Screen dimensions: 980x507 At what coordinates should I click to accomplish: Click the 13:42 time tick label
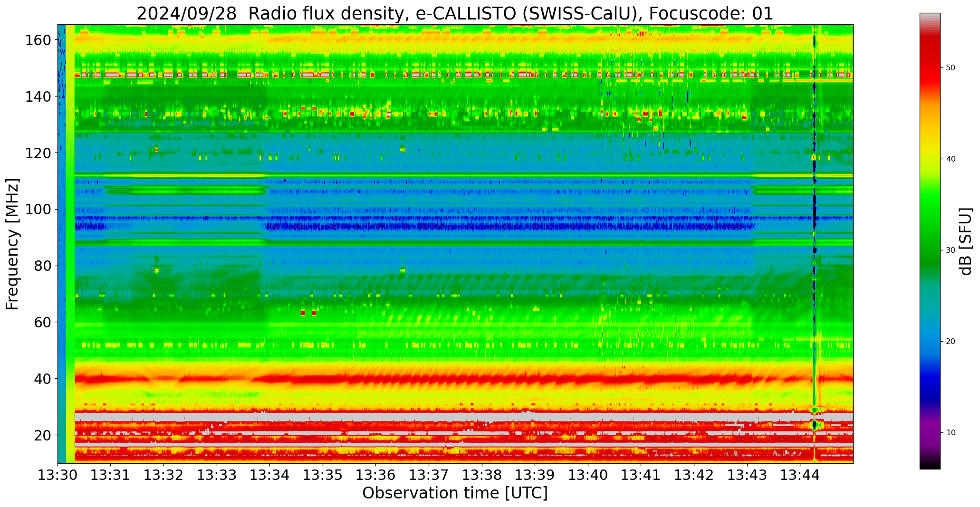694,476
